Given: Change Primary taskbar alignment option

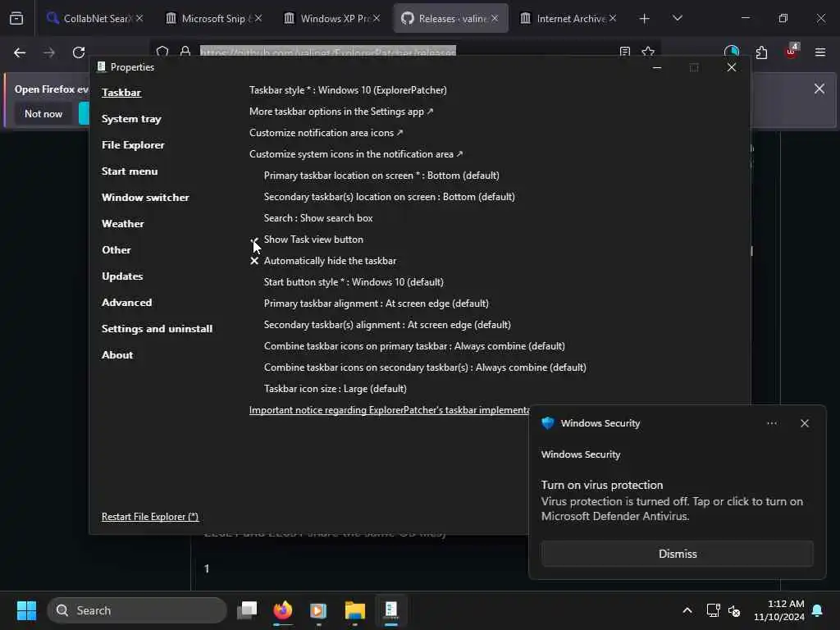Looking at the screenshot, I should pos(376,304).
